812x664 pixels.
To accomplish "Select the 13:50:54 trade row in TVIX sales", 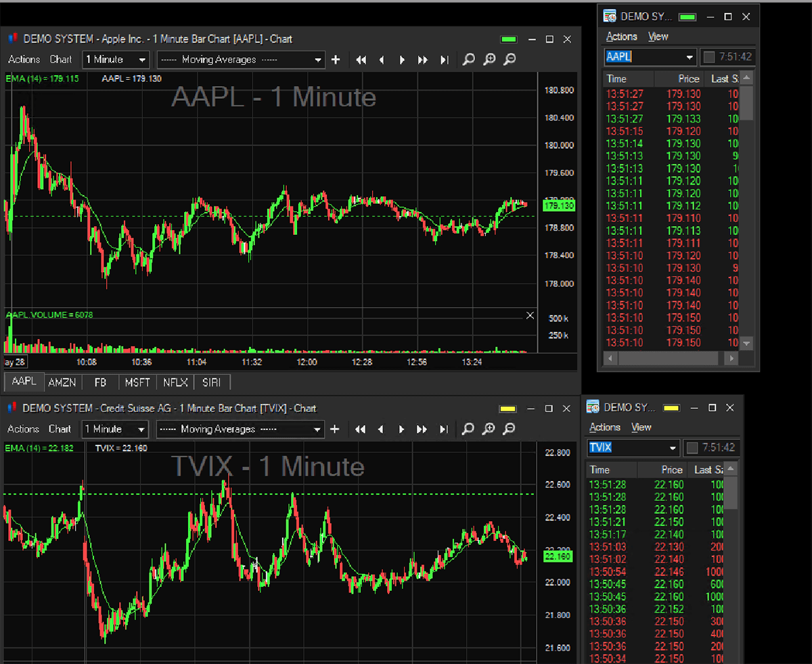I will tap(654, 571).
